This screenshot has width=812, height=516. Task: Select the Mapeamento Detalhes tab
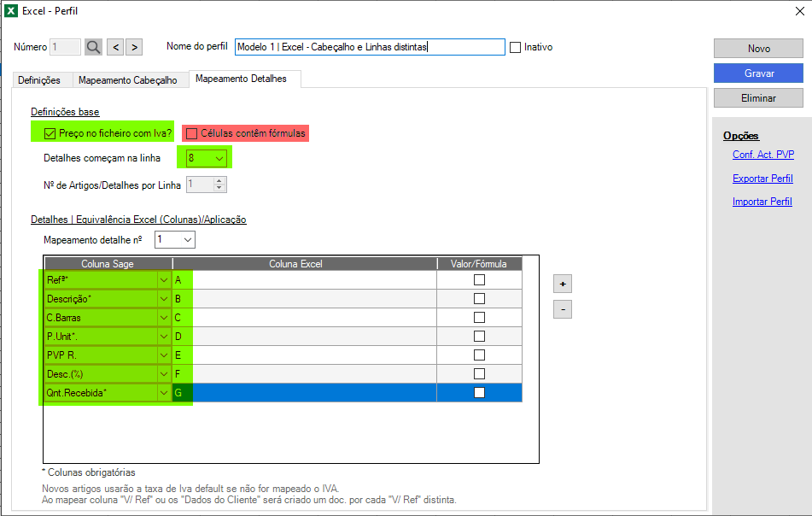[242, 79]
